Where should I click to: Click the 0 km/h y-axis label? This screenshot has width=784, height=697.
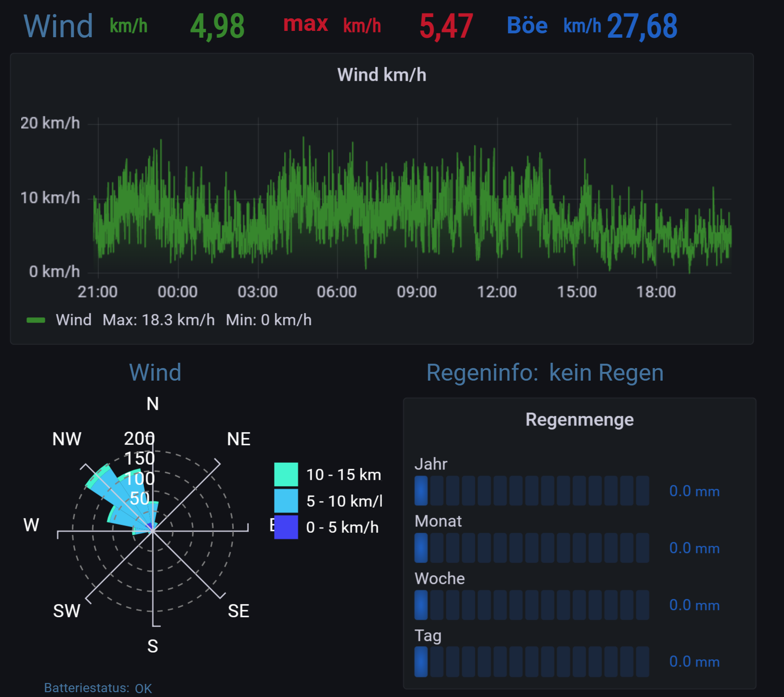pyautogui.click(x=54, y=271)
